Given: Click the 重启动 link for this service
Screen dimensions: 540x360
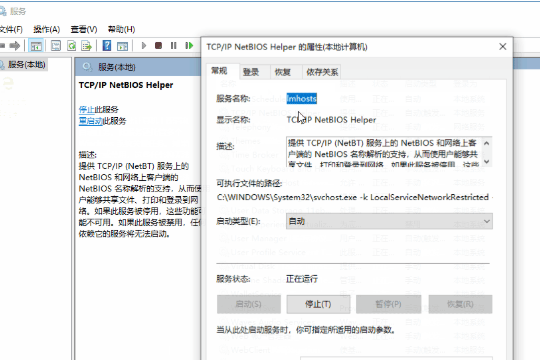Looking at the screenshot, I should (x=91, y=121).
